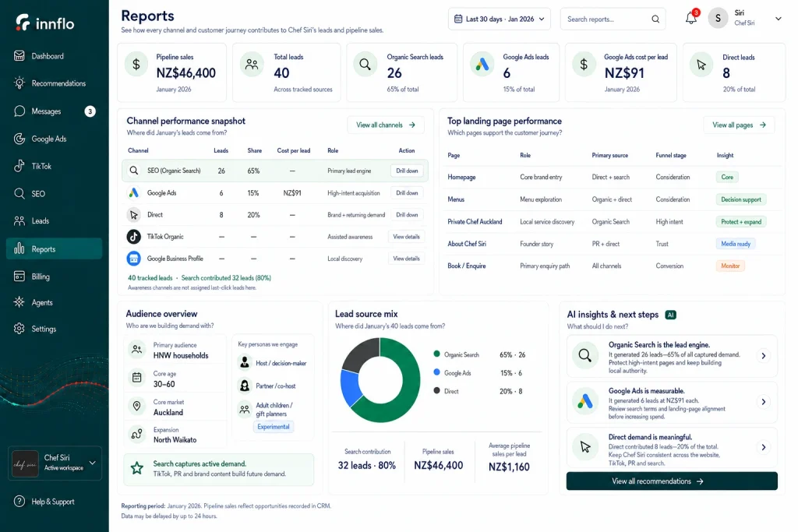Click the Monitor insight tag for Book / Enquire
This screenshot has height=532, width=798.
point(729,266)
